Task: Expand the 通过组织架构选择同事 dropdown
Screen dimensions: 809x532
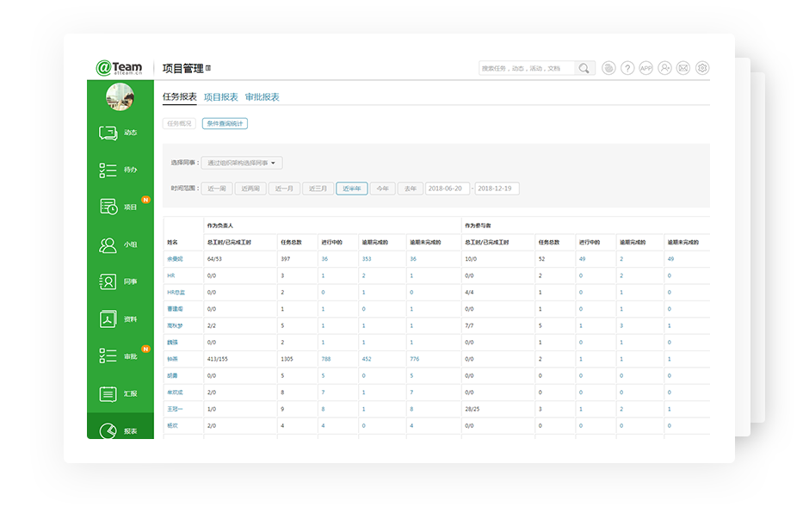Action: pyautogui.click(x=242, y=163)
